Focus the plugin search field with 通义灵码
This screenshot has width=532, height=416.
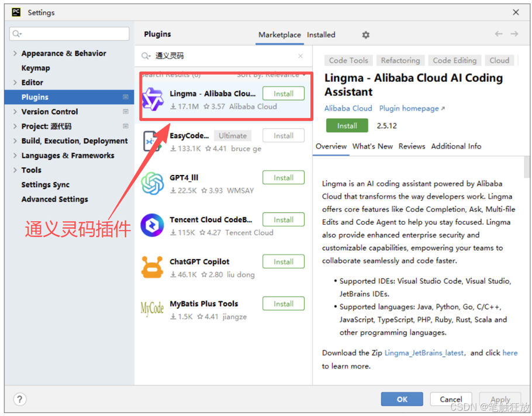[x=222, y=56]
